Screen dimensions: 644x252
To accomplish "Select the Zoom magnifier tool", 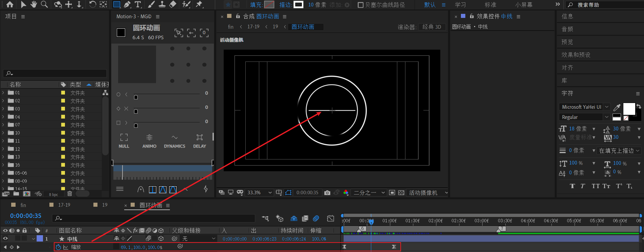I will coord(44,4).
